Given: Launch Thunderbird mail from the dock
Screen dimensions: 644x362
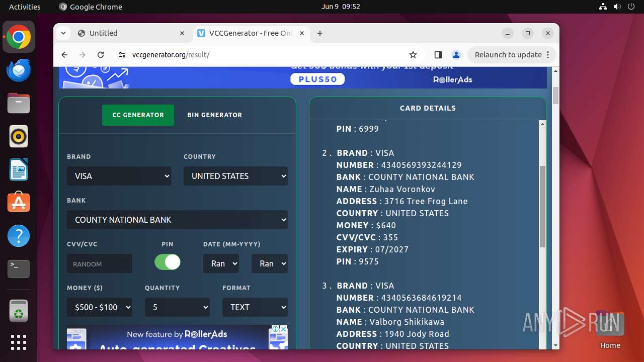Looking at the screenshot, I should point(19,70).
